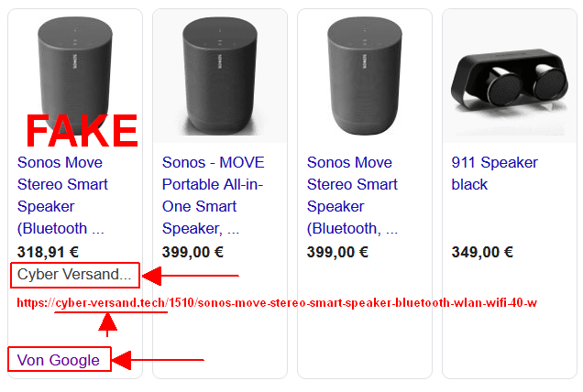Image resolution: width=583 pixels, height=392 pixels.
Task: Click the Sonos - MOVE Portable All-in-One title
Action: (x=213, y=195)
